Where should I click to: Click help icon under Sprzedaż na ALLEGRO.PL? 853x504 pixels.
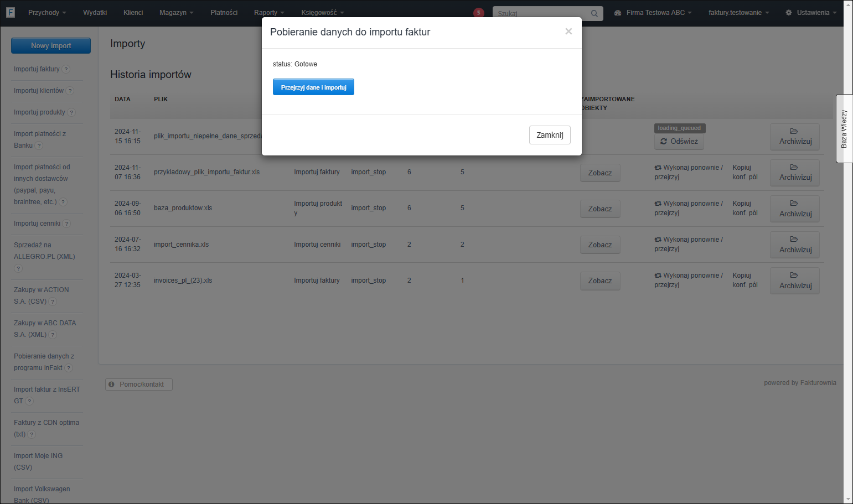(18, 268)
